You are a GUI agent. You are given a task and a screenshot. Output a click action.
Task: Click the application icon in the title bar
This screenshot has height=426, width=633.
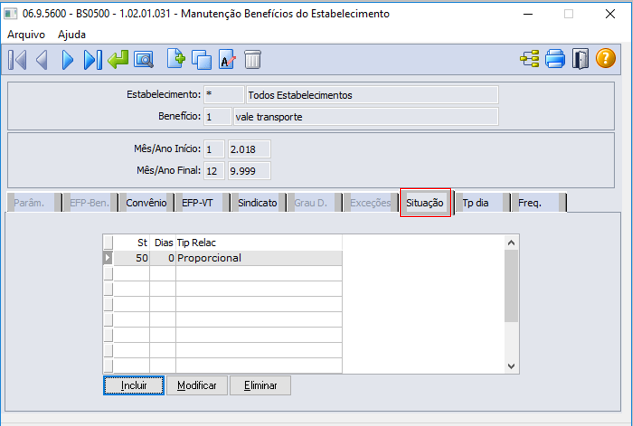[10, 13]
